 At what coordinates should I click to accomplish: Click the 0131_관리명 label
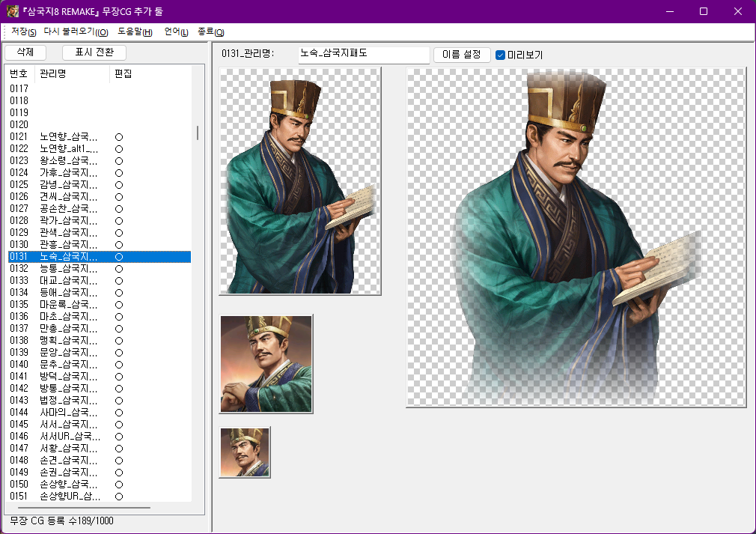(x=248, y=53)
